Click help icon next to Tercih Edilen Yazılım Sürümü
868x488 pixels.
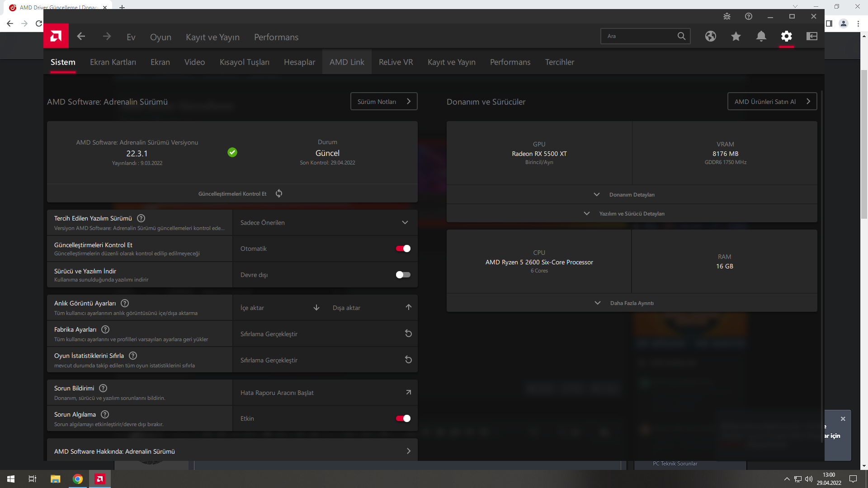pos(141,218)
